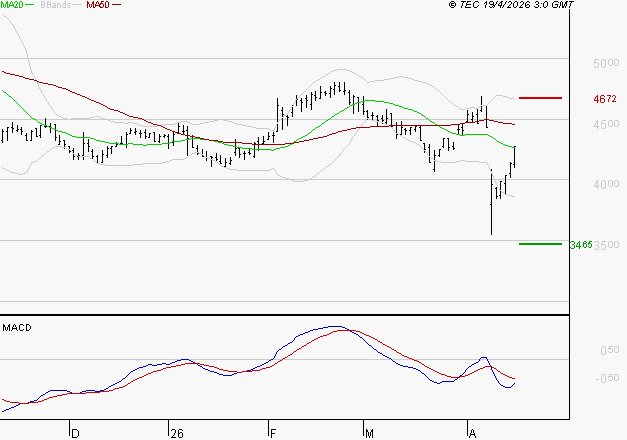Click the F month marker on the time axis

point(273,433)
